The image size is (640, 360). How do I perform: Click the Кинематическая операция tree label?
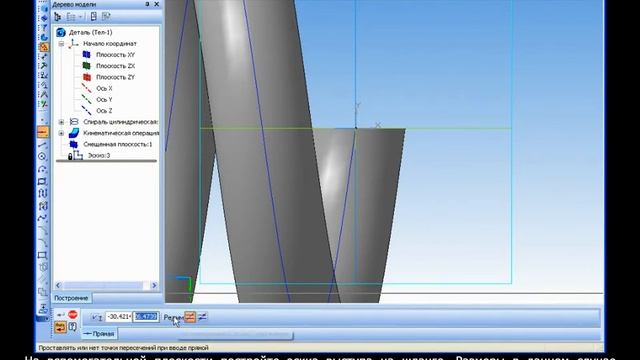click(x=121, y=133)
